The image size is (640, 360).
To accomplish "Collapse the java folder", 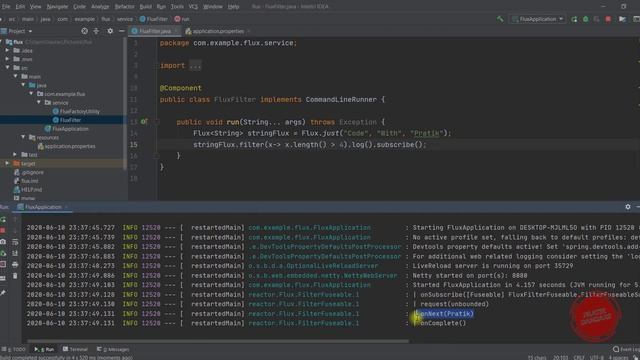I will tap(23, 85).
